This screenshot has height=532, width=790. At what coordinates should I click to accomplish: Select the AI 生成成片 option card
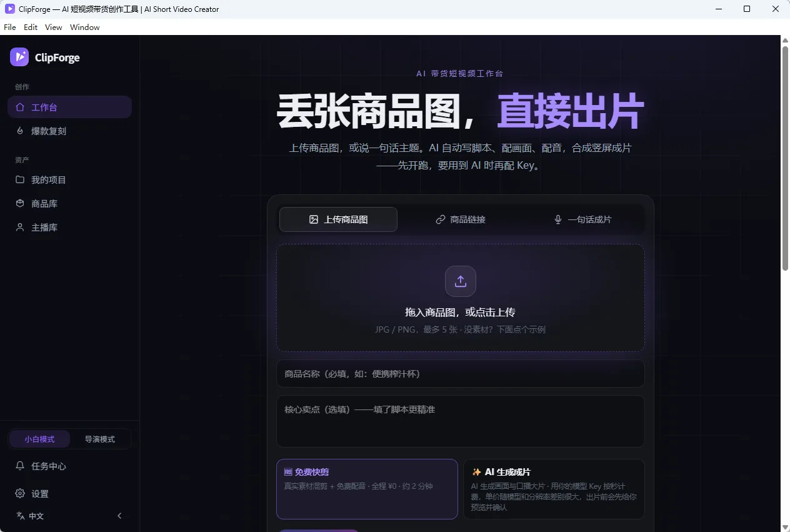[x=554, y=489]
